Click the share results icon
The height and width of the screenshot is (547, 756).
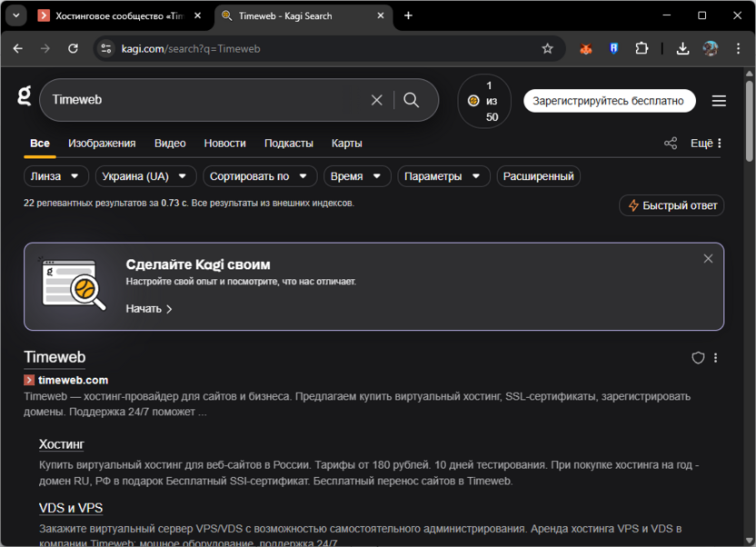[x=671, y=144]
